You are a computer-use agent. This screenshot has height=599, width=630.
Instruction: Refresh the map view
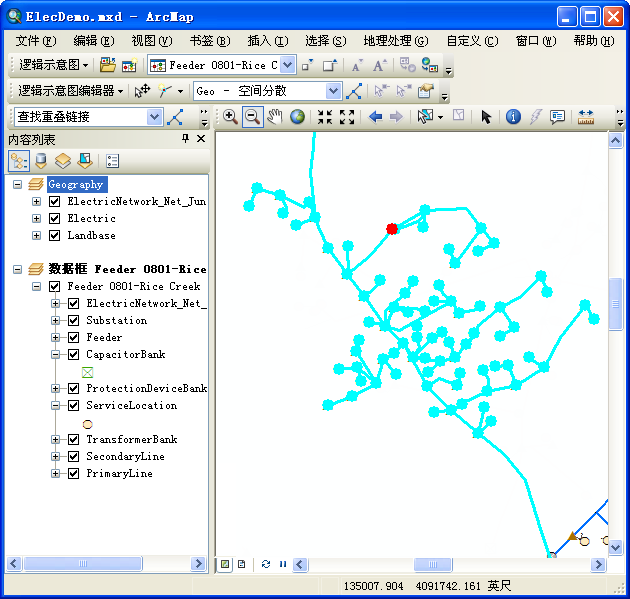266,564
